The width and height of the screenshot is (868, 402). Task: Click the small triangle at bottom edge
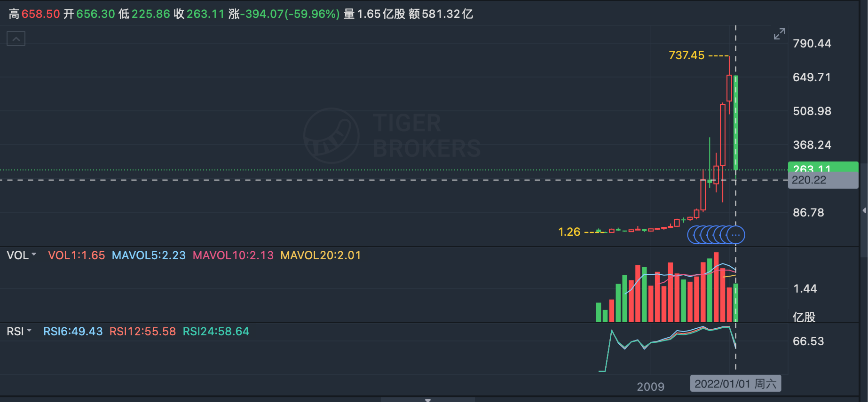tap(427, 400)
